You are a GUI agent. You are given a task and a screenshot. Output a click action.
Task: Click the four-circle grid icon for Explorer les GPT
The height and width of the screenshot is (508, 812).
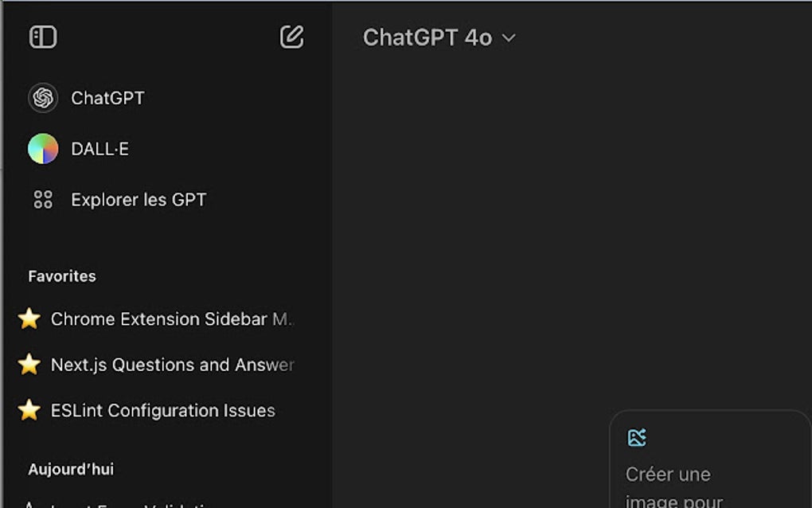pos(43,200)
